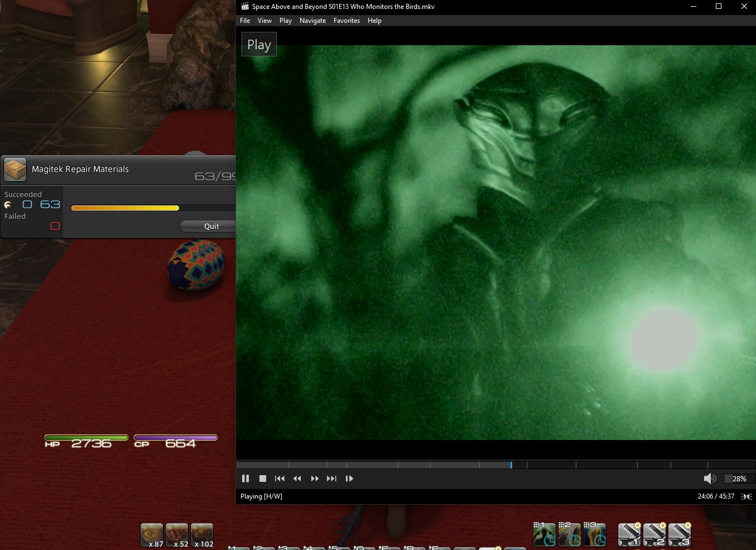
Task: Activate saw macro icon number 2
Action: (x=654, y=534)
